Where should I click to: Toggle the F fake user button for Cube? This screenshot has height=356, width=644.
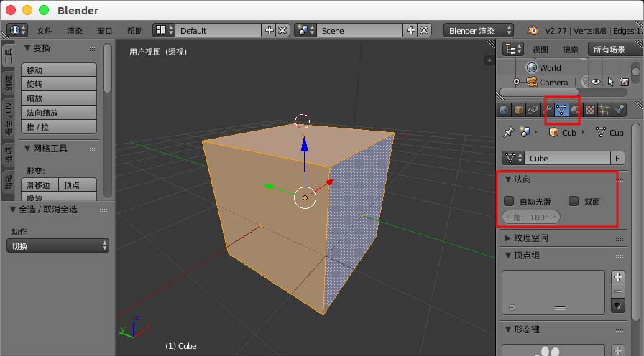(x=617, y=159)
